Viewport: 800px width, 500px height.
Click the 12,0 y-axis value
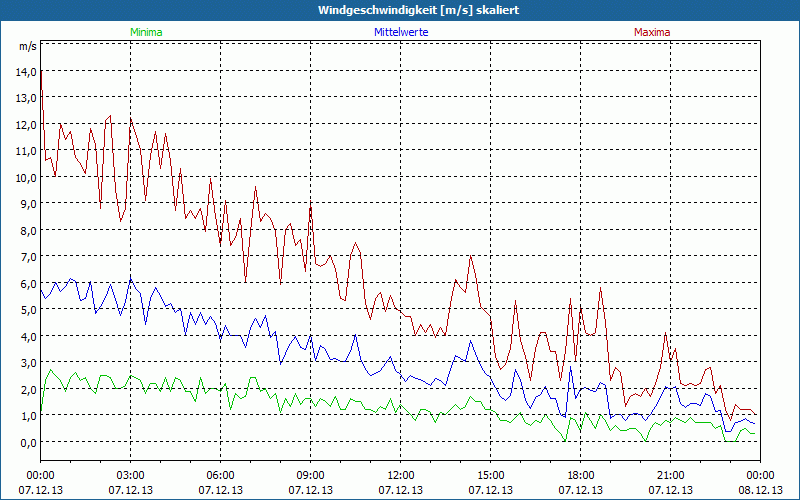coord(26,125)
